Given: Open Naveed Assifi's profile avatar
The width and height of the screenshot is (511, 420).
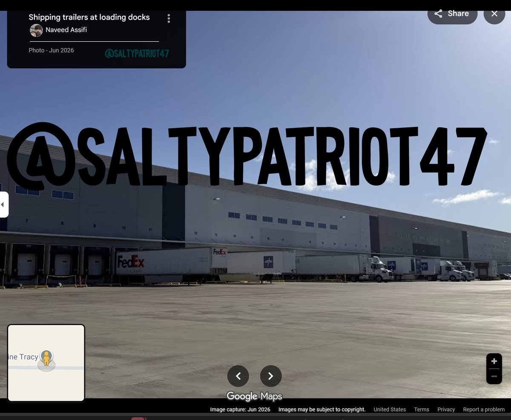Looking at the screenshot, I should click(x=36, y=30).
